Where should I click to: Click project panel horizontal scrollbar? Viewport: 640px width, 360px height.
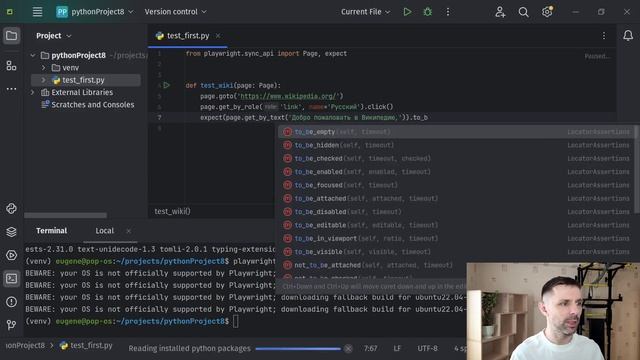65,215
